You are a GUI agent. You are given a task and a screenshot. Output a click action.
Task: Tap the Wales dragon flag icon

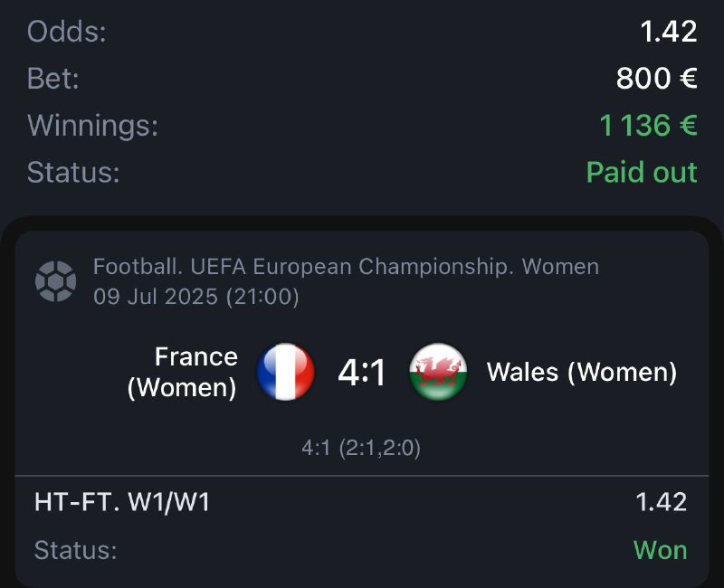point(438,372)
